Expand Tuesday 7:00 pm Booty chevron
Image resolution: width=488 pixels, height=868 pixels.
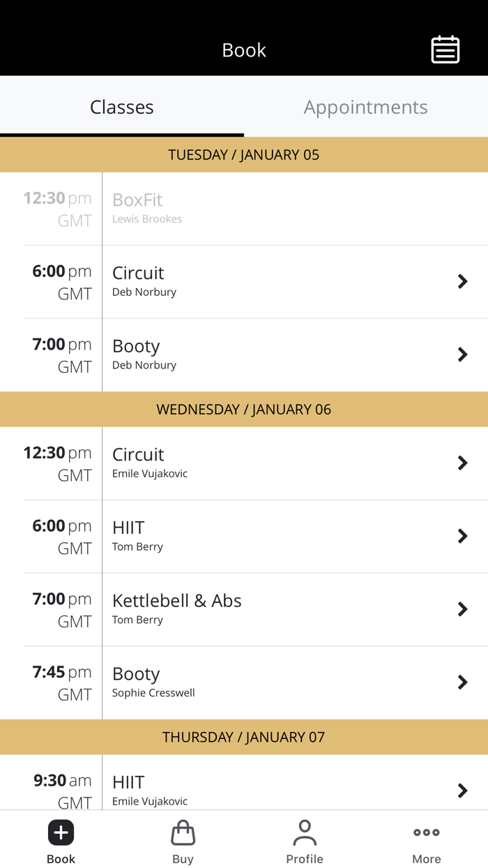click(462, 354)
